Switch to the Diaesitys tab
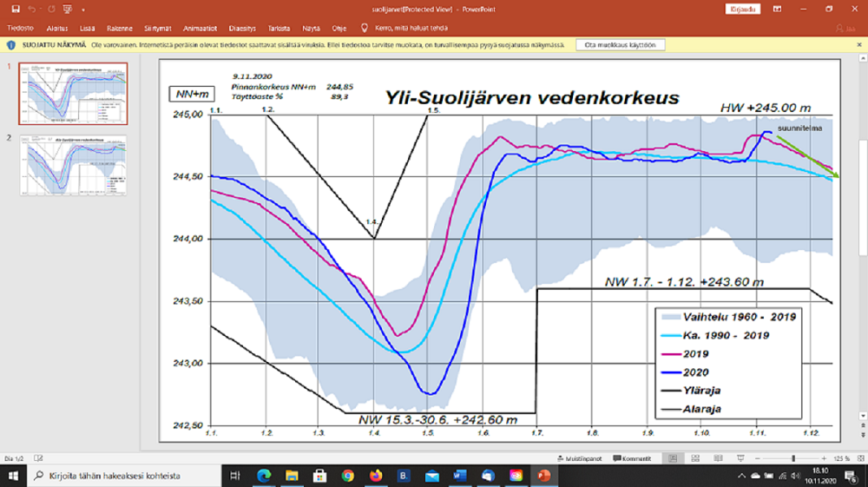Image resolution: width=868 pixels, height=487 pixels. pyautogui.click(x=242, y=29)
